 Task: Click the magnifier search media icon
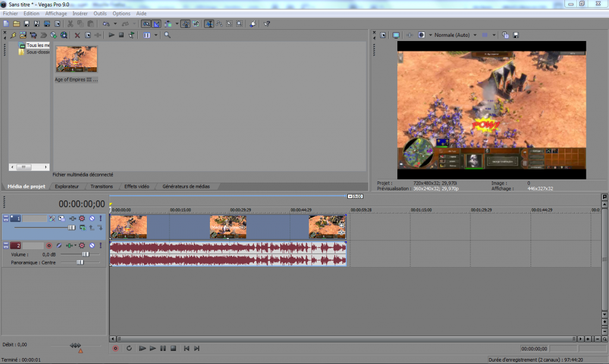[x=167, y=35]
